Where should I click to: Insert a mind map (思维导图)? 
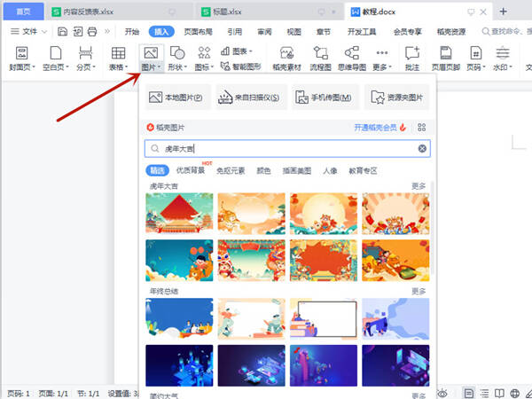tap(352, 59)
